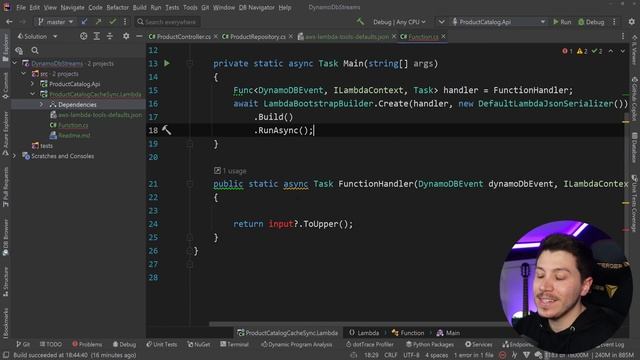
Task: Open the Problems tool window
Action: tap(87, 344)
